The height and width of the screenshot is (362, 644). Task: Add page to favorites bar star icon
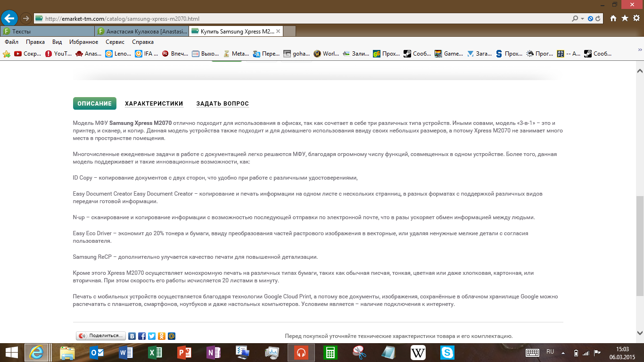[7, 54]
